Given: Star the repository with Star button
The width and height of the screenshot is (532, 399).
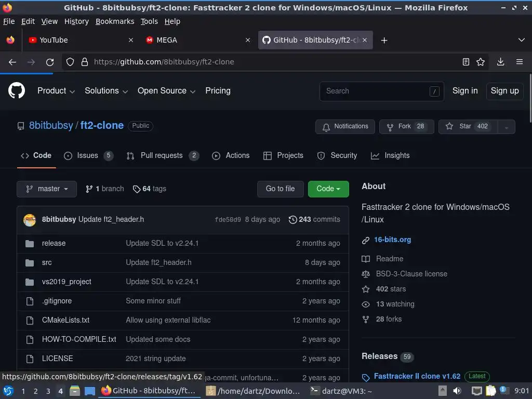Looking at the screenshot, I should 468,127.
